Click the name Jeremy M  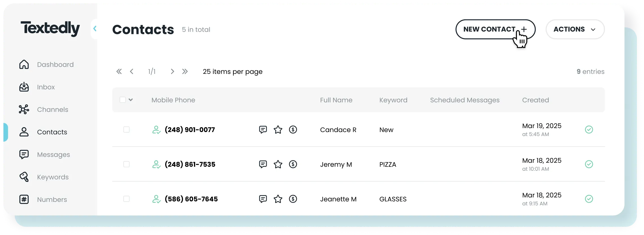click(x=336, y=165)
